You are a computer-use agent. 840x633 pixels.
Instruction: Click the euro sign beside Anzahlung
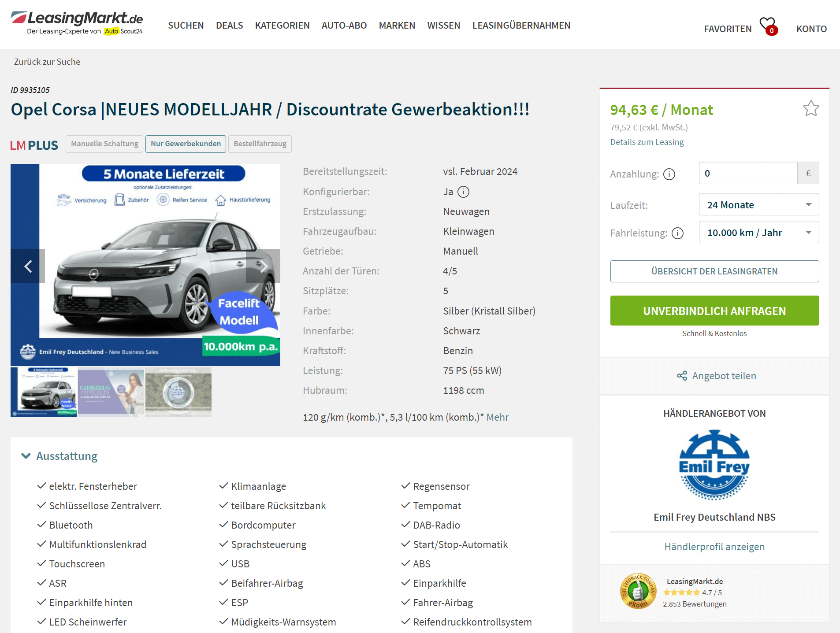pyautogui.click(x=808, y=173)
